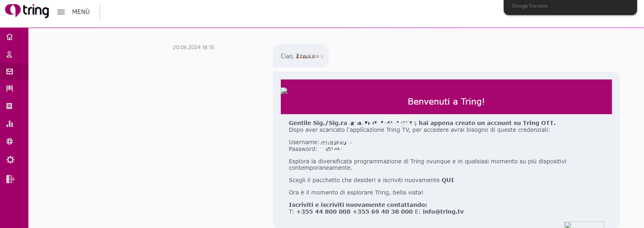
Task: Click the globe language sidebar icon
Action: (x=10, y=142)
